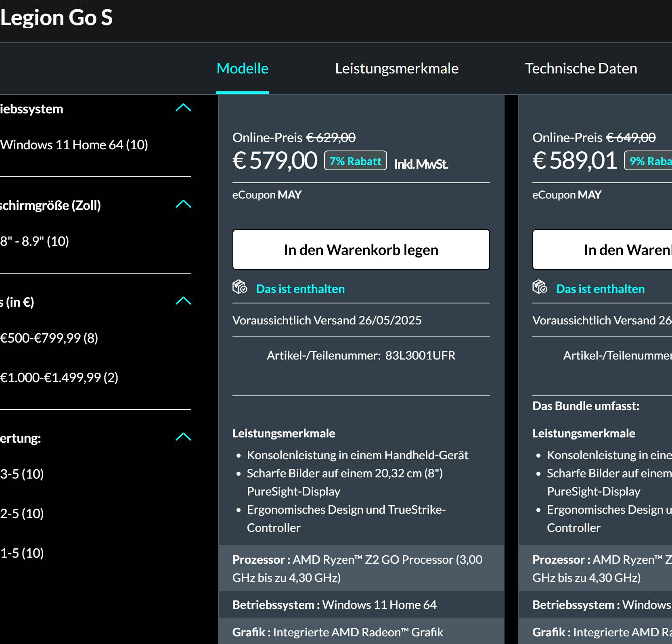
Task: Click 'Betriebssystem : Windows 11 Home 64' row
Action: click(x=361, y=605)
